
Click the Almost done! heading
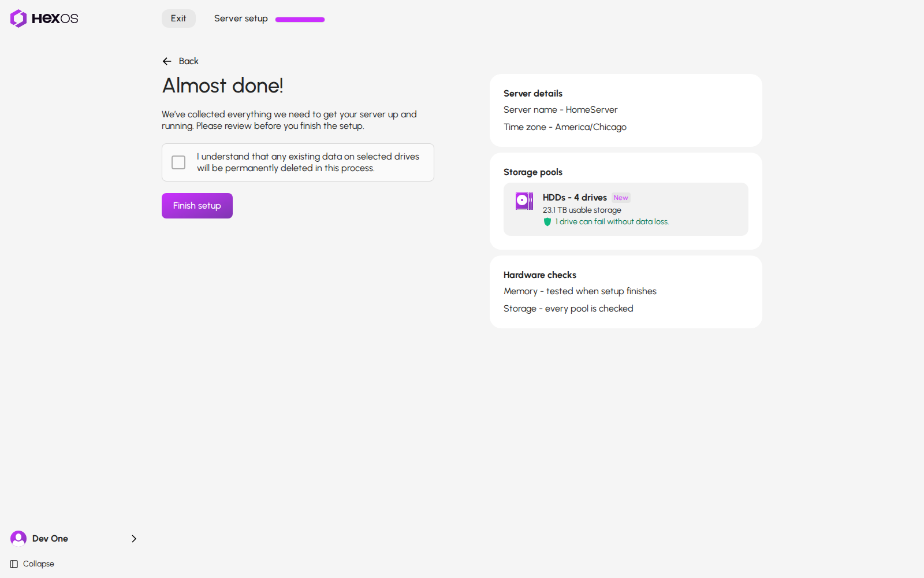[223, 86]
